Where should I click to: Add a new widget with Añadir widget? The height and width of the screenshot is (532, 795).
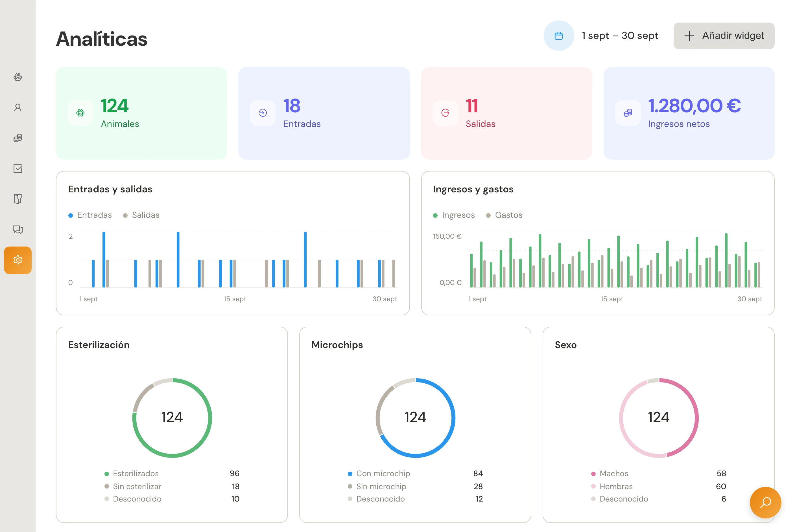tap(724, 36)
